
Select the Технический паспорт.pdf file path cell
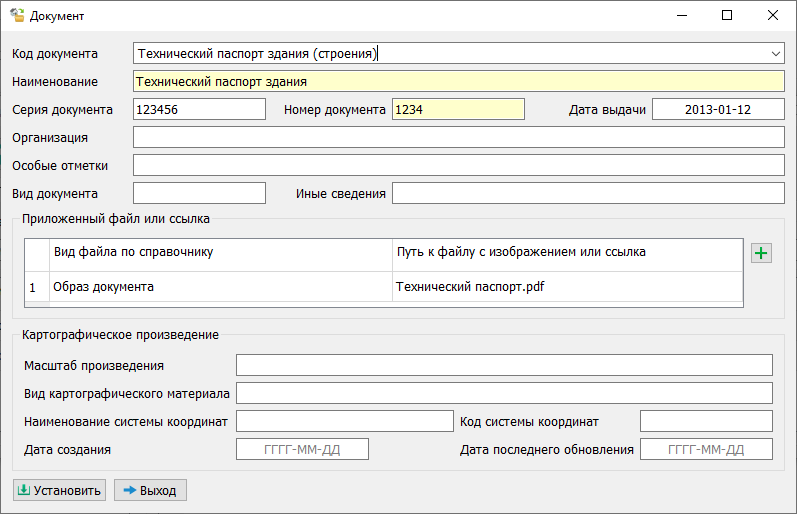click(566, 287)
